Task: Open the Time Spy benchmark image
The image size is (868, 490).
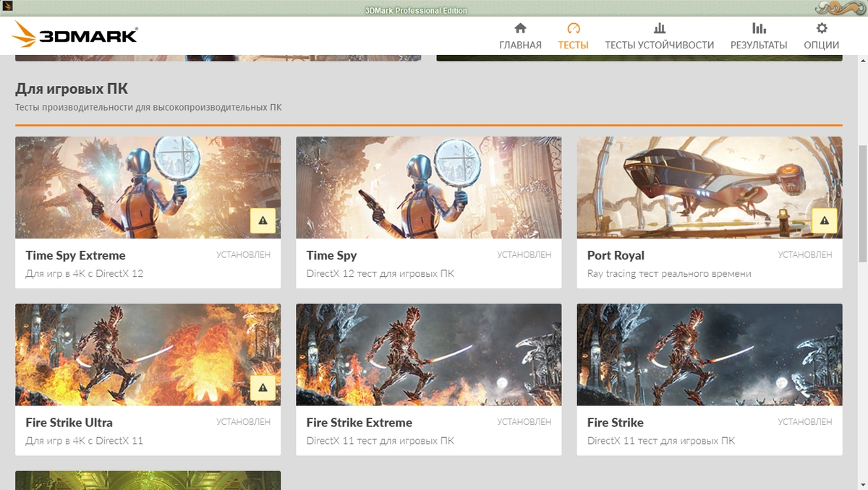Action: click(428, 187)
